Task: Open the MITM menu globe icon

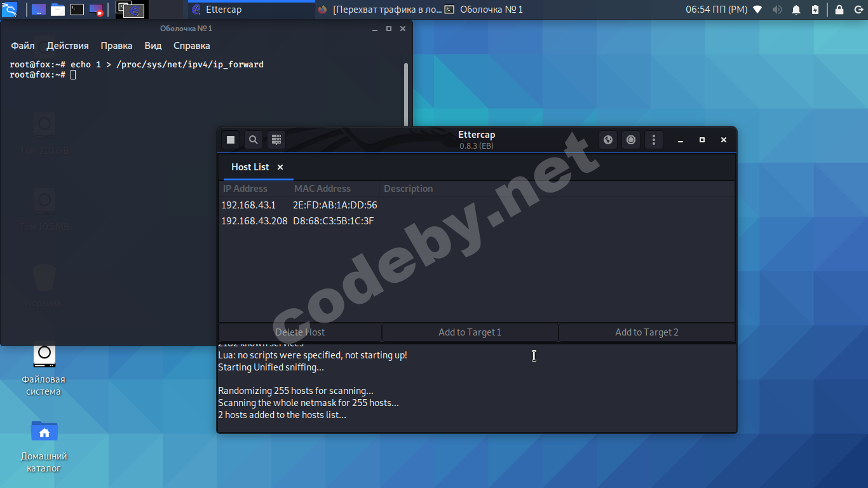Action: point(608,140)
